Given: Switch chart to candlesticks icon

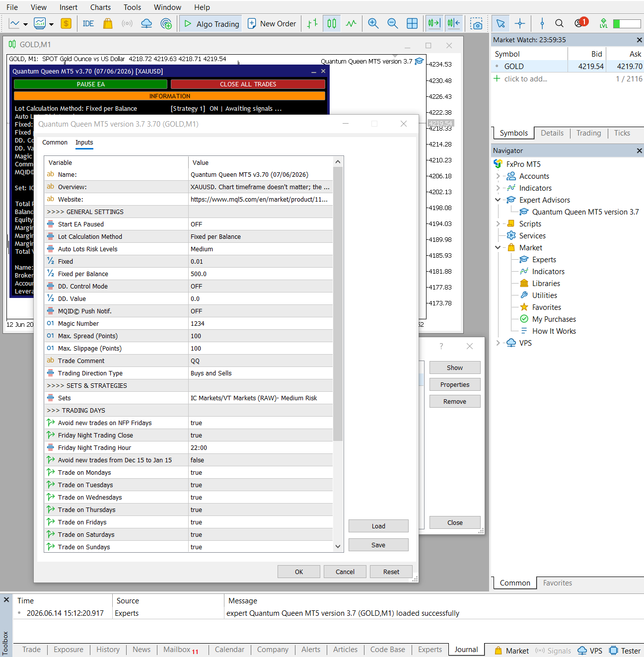Looking at the screenshot, I should pos(332,23).
